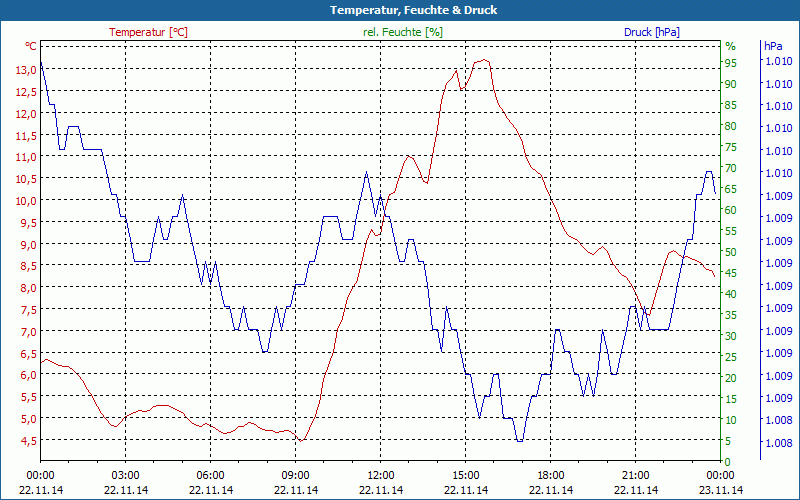
Task: Click the '8,5' temperature axis tick
Action: 29,266
